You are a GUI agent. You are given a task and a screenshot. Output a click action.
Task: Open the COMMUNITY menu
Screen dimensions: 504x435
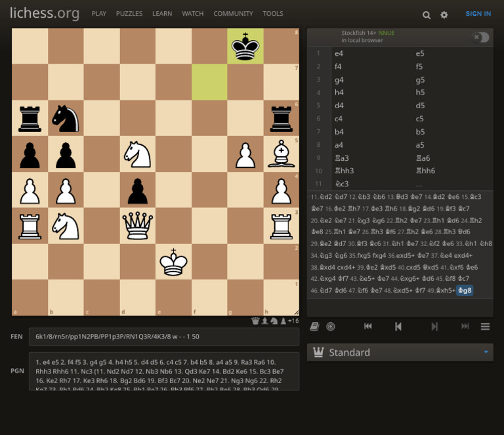click(233, 14)
